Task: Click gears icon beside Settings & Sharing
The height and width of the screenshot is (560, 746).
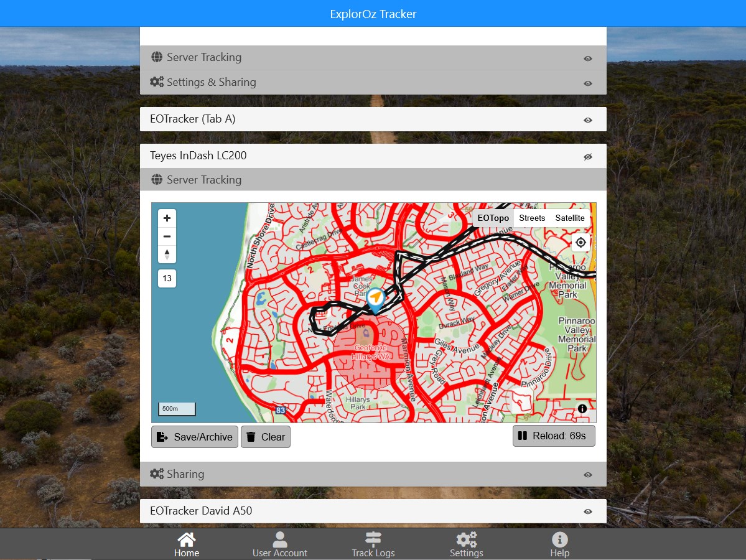Action: tap(157, 82)
